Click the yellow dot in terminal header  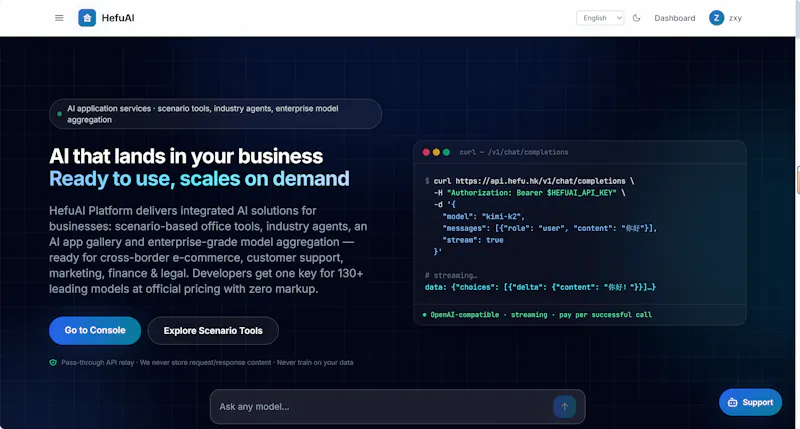436,152
